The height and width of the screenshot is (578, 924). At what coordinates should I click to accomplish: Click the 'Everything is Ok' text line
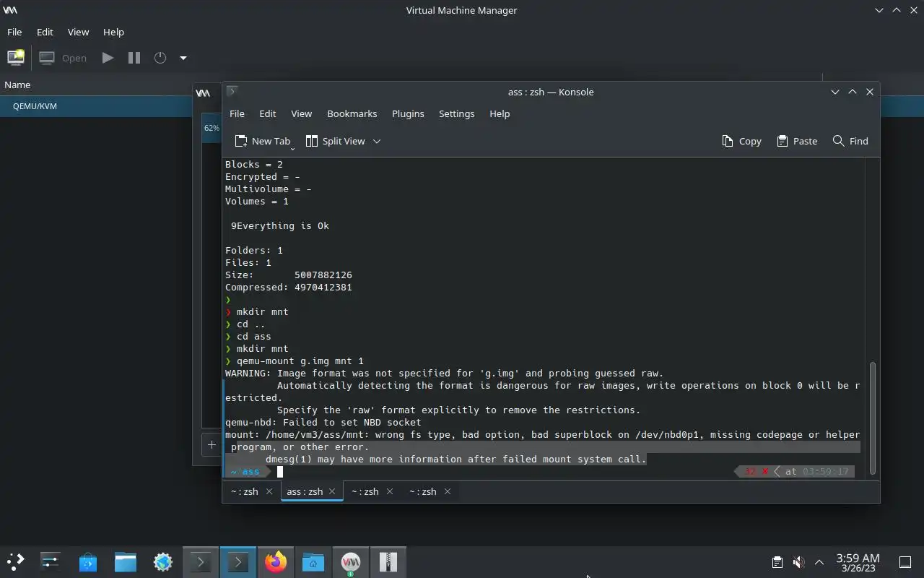pos(280,226)
